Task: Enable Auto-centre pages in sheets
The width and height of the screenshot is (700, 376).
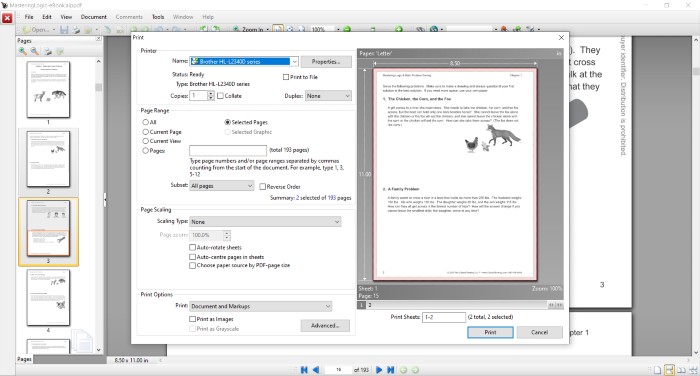Action: [x=192, y=257]
